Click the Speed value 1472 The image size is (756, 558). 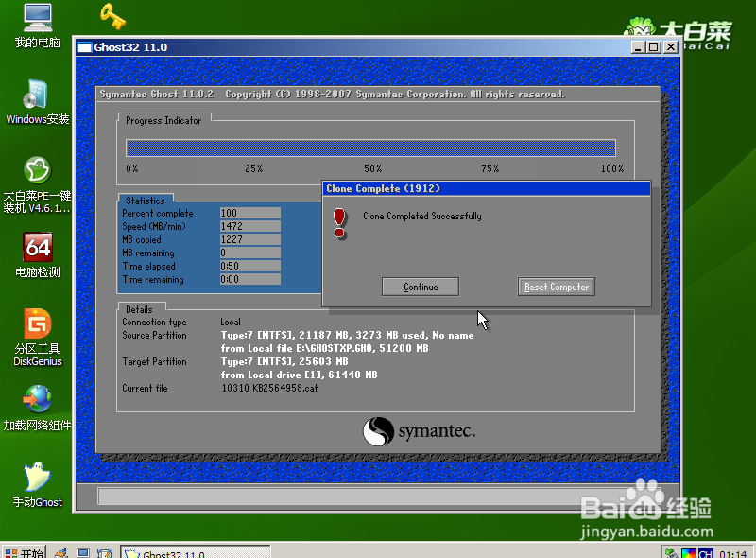coord(250,226)
